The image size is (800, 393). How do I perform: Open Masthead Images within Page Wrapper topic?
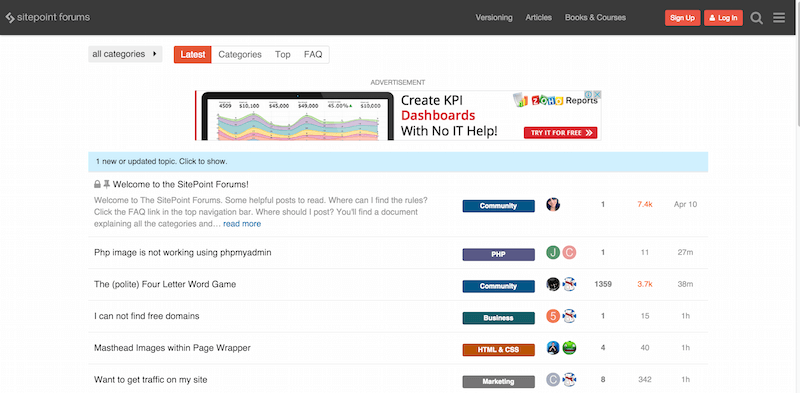click(172, 348)
